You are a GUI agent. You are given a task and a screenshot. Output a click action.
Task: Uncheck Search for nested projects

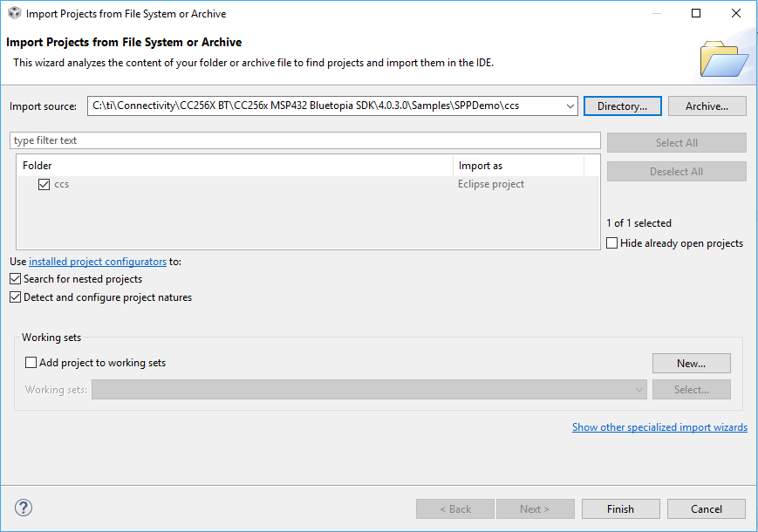click(x=16, y=279)
